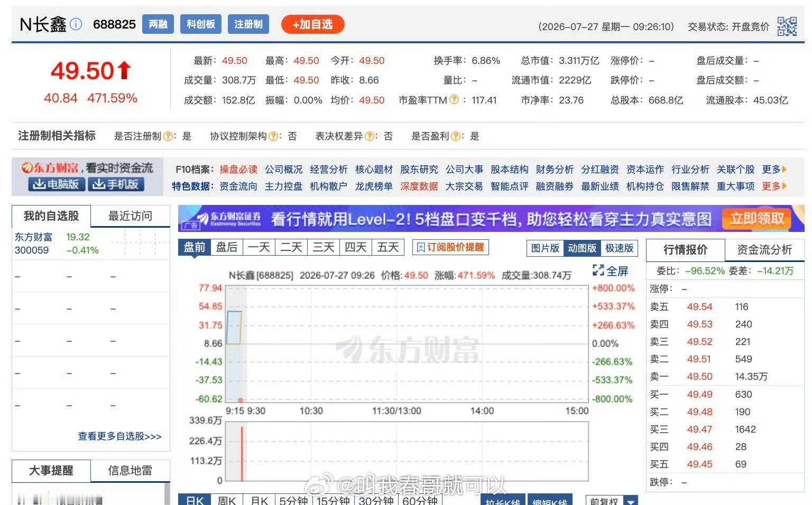Open 核心题材 link
The width and height of the screenshot is (812, 505).
[374, 170]
